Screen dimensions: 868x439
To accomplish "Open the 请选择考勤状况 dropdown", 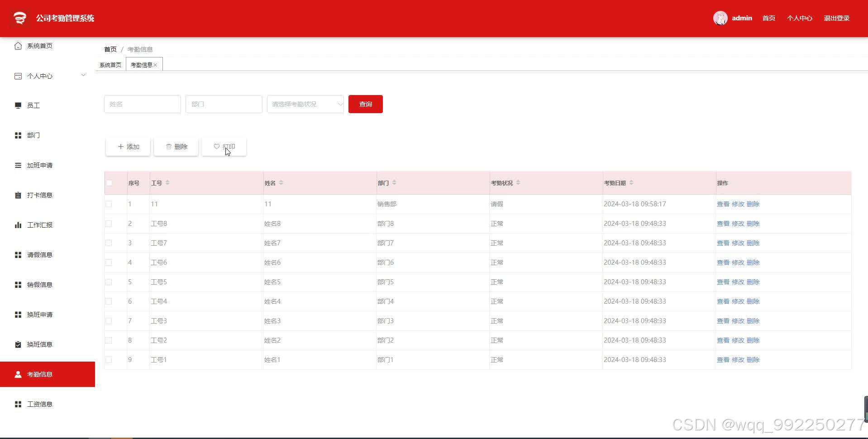I will [x=305, y=104].
